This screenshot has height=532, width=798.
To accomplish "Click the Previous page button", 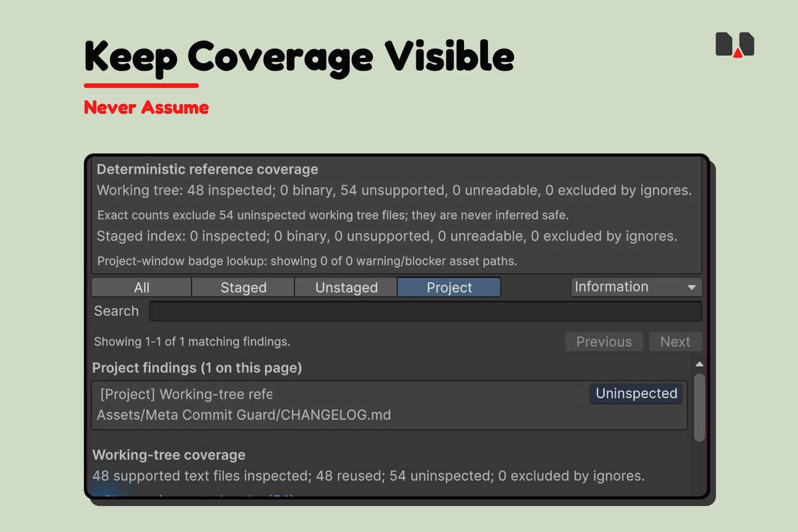I will [x=604, y=342].
